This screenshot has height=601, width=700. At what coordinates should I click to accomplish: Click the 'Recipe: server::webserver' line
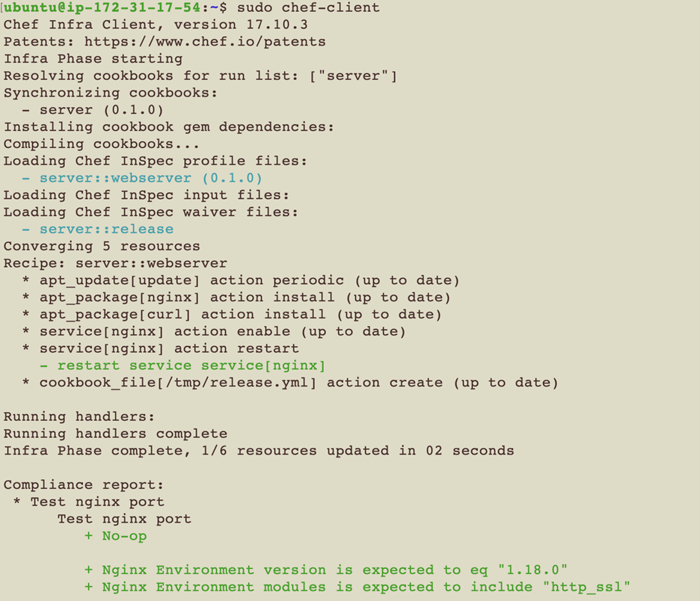pos(115,263)
